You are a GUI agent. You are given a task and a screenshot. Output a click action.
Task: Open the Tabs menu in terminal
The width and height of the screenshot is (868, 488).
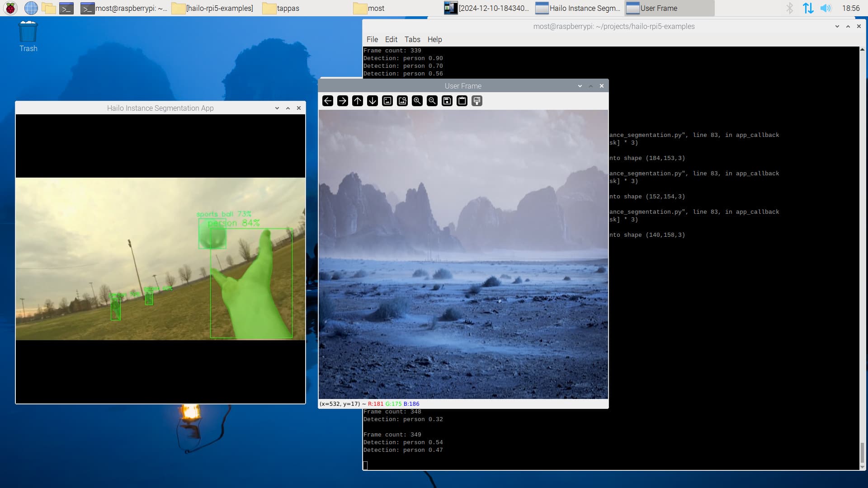tap(412, 39)
